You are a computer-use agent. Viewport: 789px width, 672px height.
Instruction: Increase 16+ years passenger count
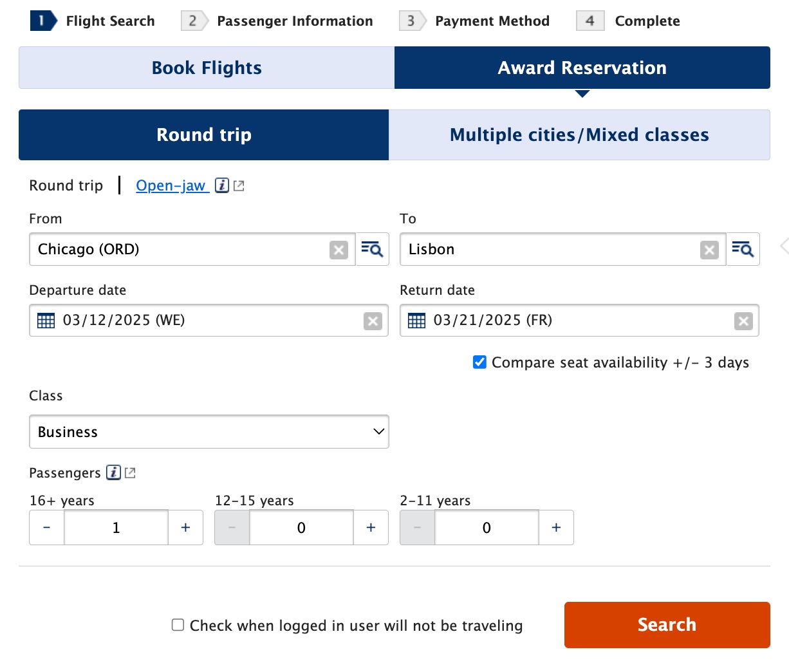(x=186, y=528)
